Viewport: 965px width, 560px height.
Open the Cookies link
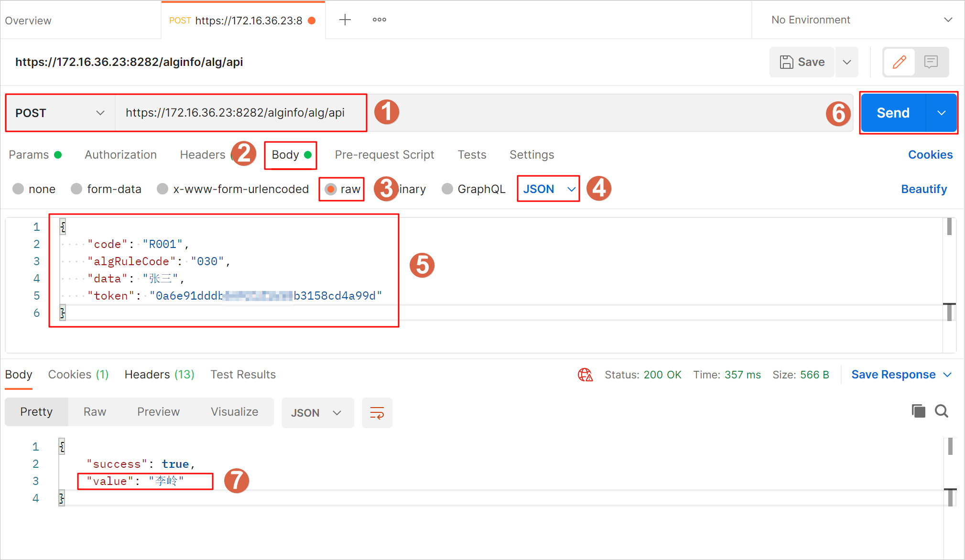click(930, 155)
